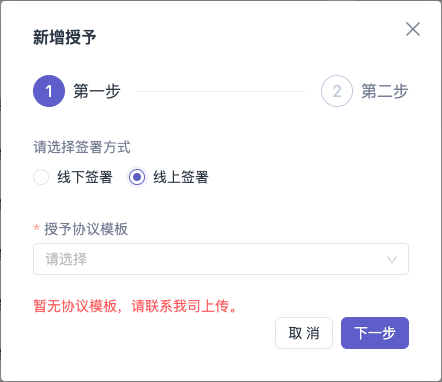Image resolution: width=442 pixels, height=382 pixels.
Task: Open the 请选择 template select box
Action: (221, 259)
